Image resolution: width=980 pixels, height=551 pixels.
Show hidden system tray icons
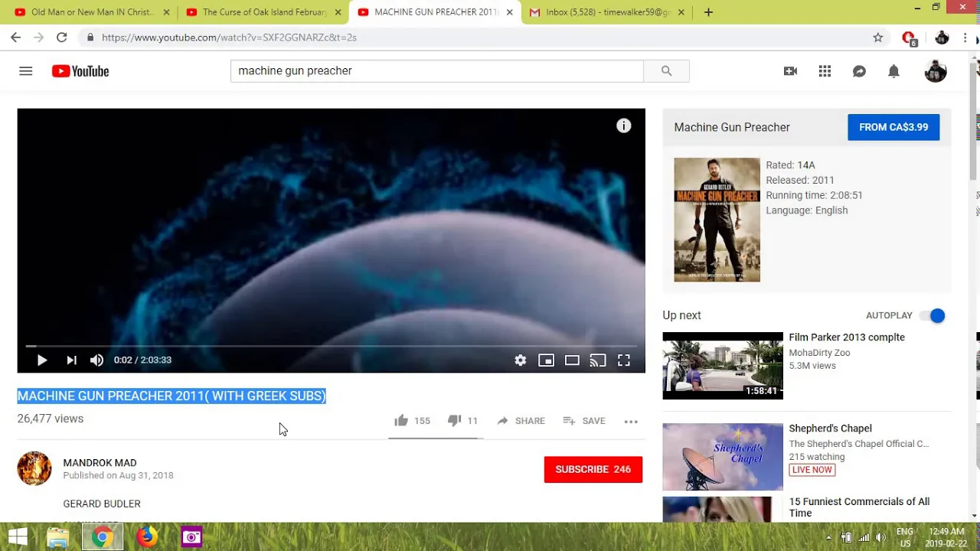828,537
